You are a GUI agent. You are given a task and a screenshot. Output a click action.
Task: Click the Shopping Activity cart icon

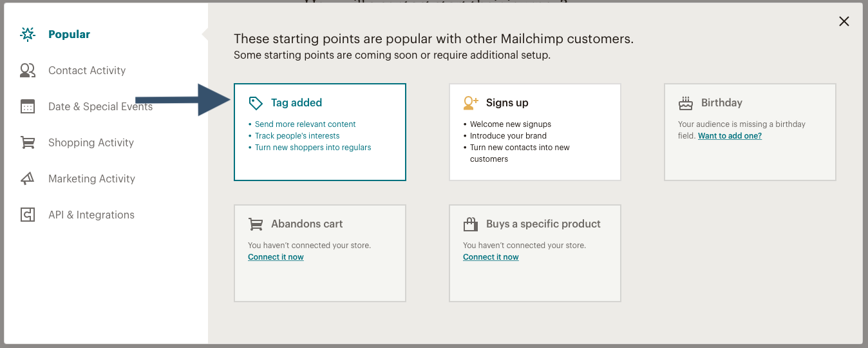pyautogui.click(x=28, y=142)
